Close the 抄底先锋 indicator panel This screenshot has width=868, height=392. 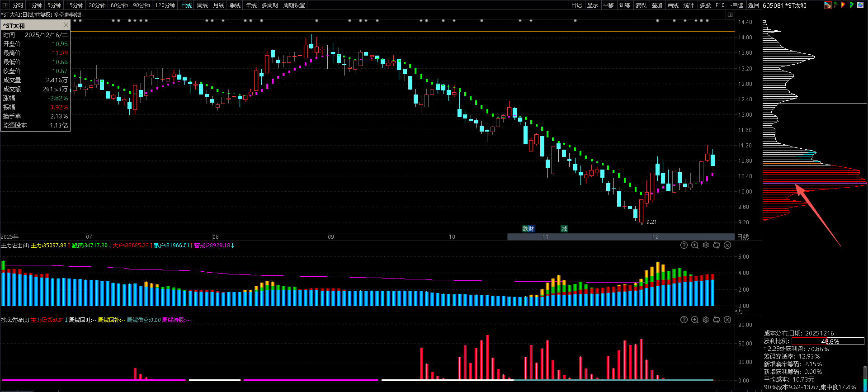click(727, 320)
